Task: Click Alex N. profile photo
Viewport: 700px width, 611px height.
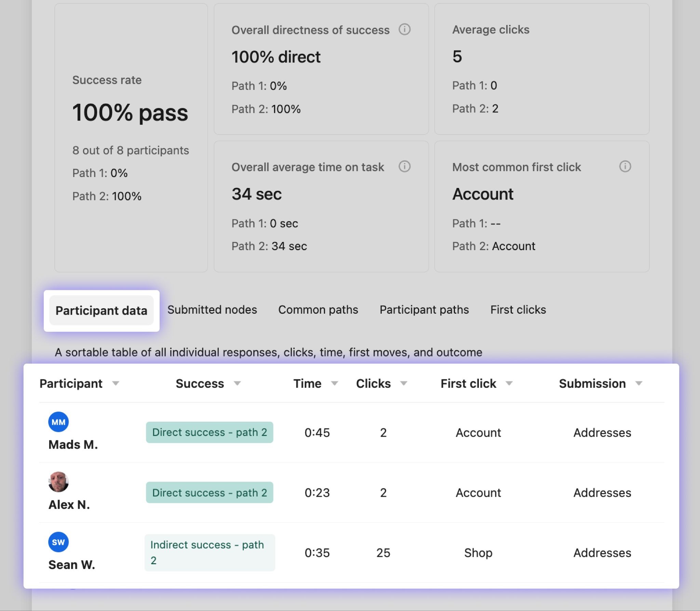Action: (x=58, y=482)
